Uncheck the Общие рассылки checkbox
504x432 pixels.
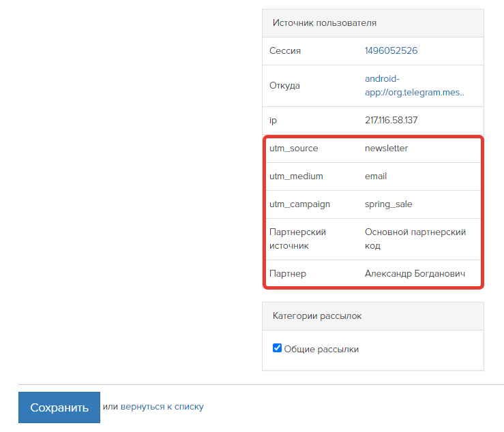(277, 348)
